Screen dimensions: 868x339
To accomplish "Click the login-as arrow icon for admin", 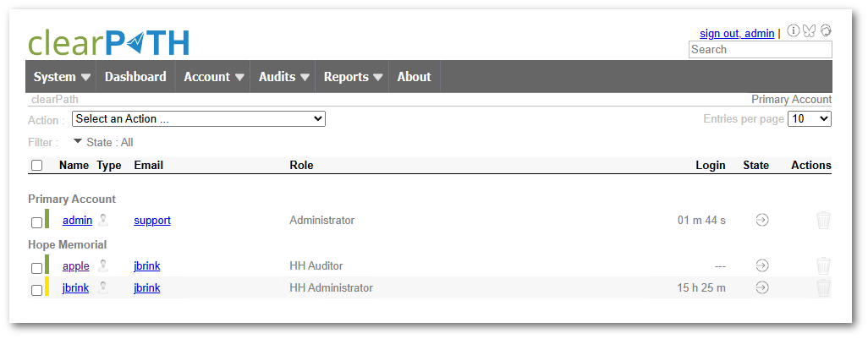I will pyautogui.click(x=762, y=220).
